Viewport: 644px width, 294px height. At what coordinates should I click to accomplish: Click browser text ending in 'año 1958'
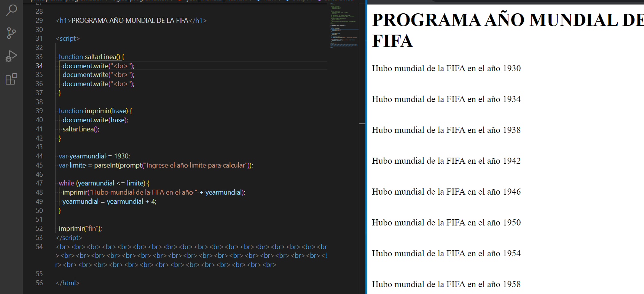click(x=446, y=284)
